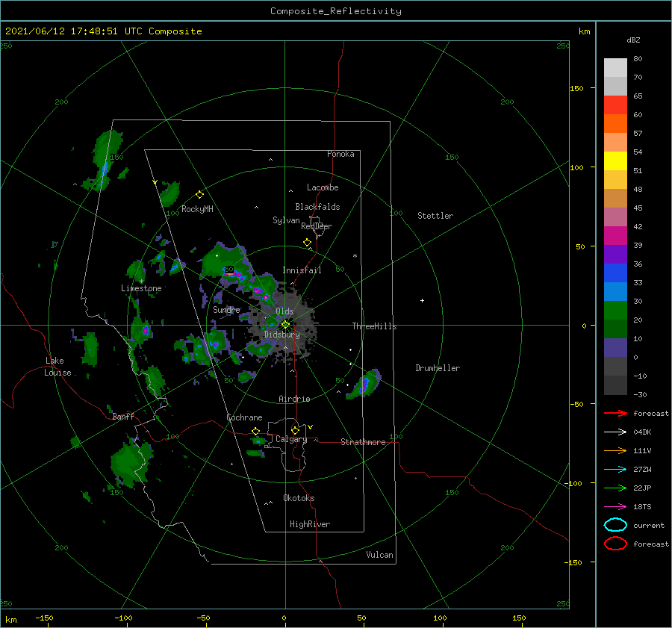Click the Banff city label

click(x=123, y=416)
